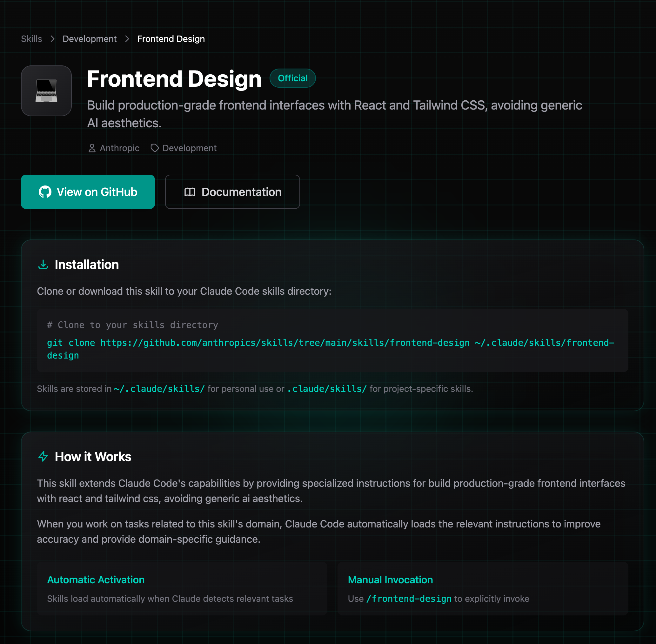
Task: Click the Official badge
Action: (x=292, y=78)
